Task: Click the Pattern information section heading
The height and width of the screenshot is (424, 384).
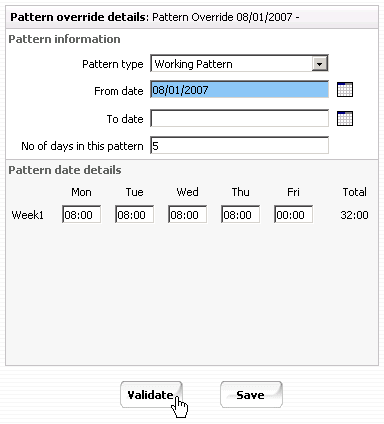Action: click(x=64, y=39)
